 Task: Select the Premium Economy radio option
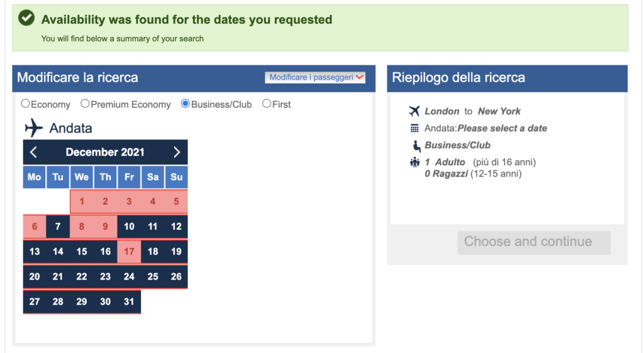pos(85,104)
